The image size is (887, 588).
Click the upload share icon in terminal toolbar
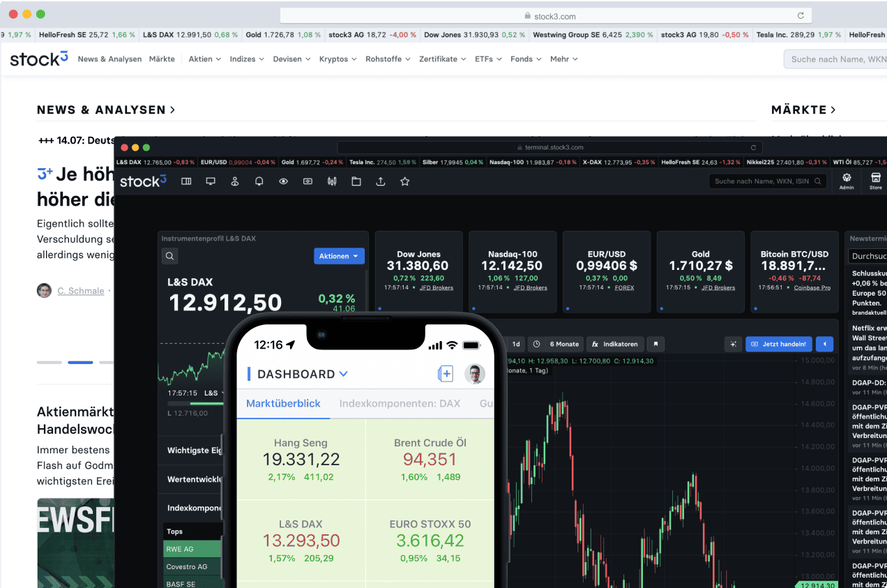(380, 181)
